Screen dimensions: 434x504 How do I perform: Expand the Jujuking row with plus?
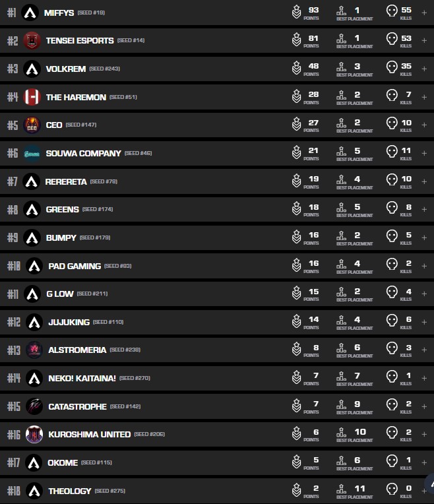tap(424, 322)
